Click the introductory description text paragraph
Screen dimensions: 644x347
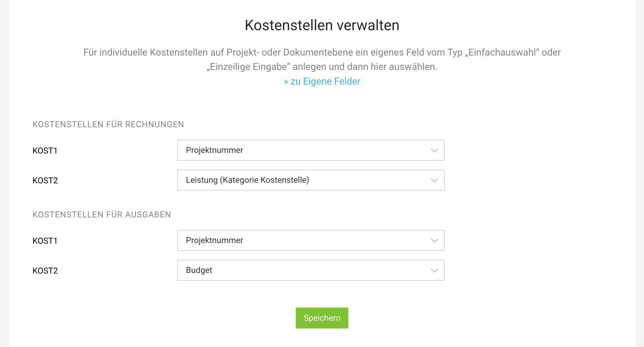322,59
